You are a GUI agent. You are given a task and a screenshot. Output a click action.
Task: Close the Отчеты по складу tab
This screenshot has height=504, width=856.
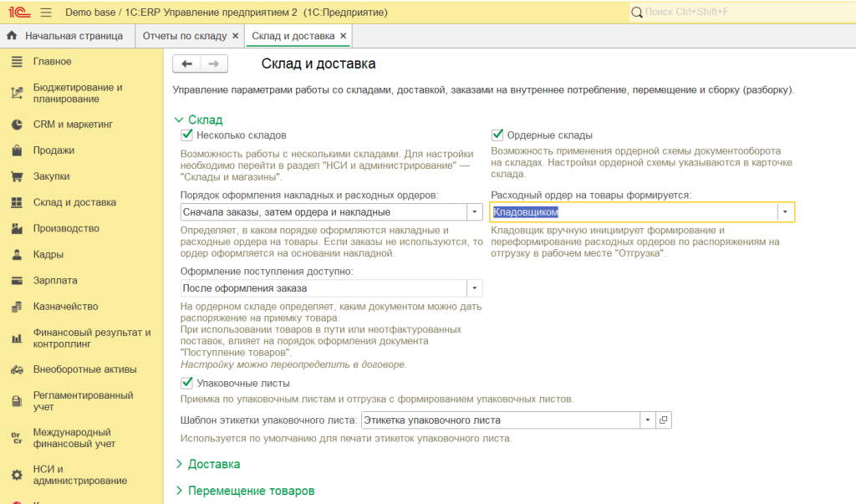click(x=235, y=35)
